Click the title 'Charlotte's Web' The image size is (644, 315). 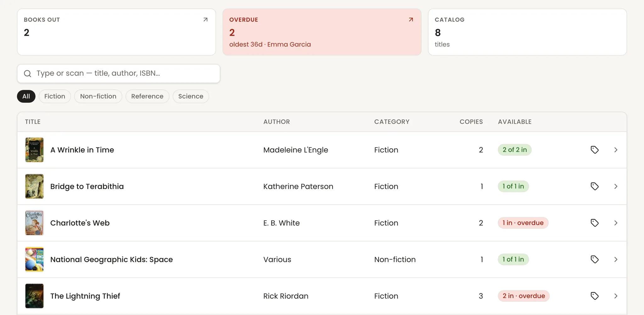(x=80, y=223)
